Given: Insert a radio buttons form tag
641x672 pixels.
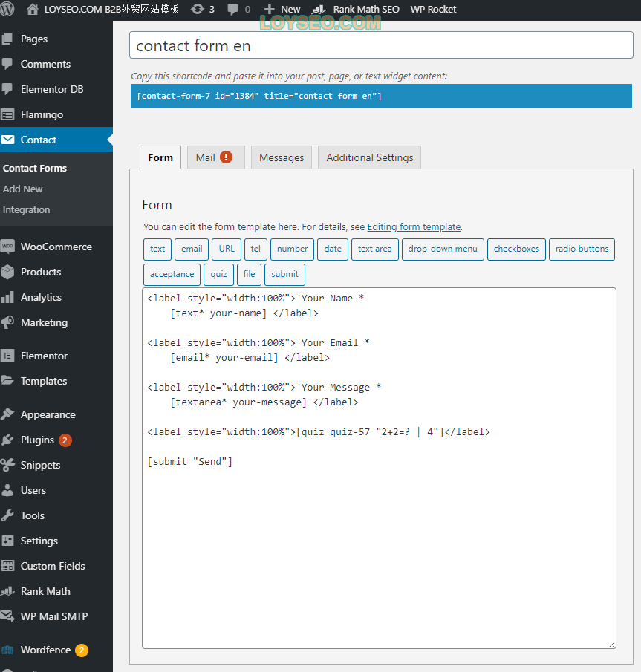Looking at the screenshot, I should point(582,249).
